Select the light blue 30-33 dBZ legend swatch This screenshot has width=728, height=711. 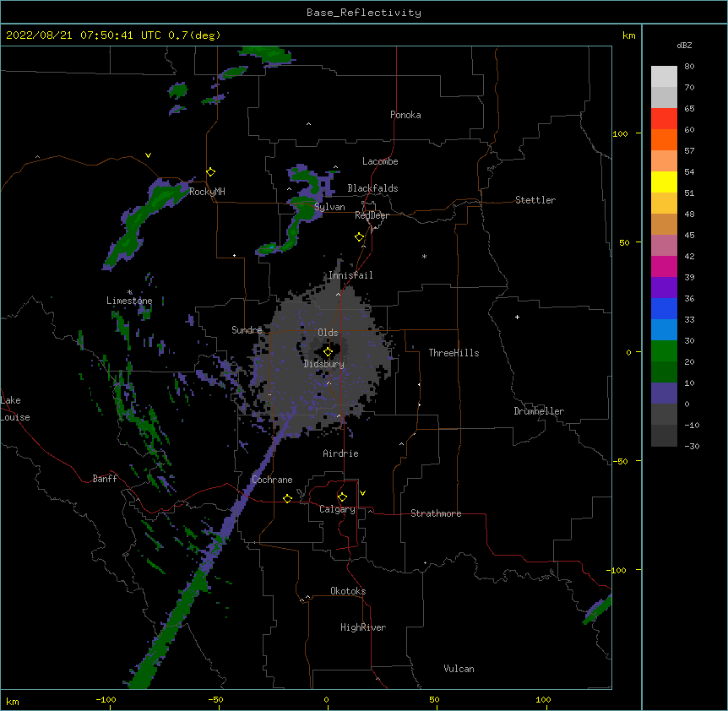click(x=664, y=330)
